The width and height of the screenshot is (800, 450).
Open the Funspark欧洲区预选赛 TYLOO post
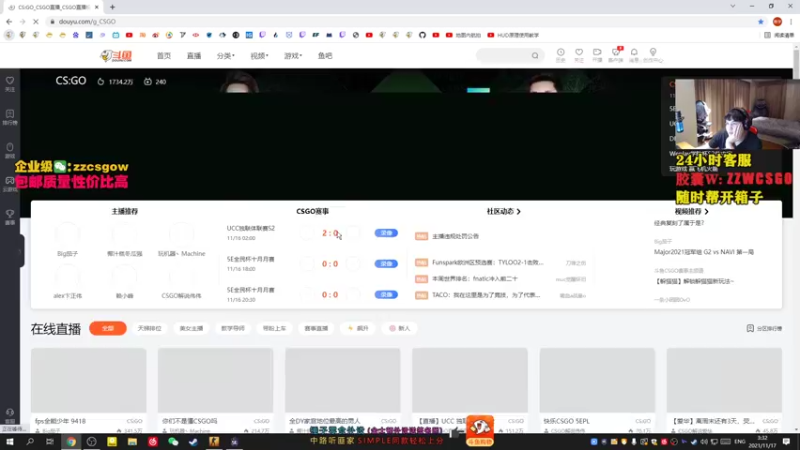pyautogui.click(x=487, y=262)
